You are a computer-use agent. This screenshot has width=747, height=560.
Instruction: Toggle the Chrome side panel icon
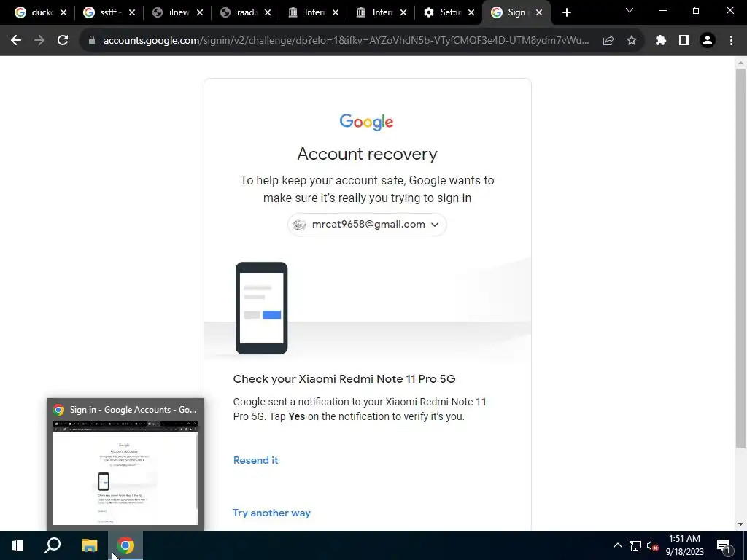click(684, 41)
